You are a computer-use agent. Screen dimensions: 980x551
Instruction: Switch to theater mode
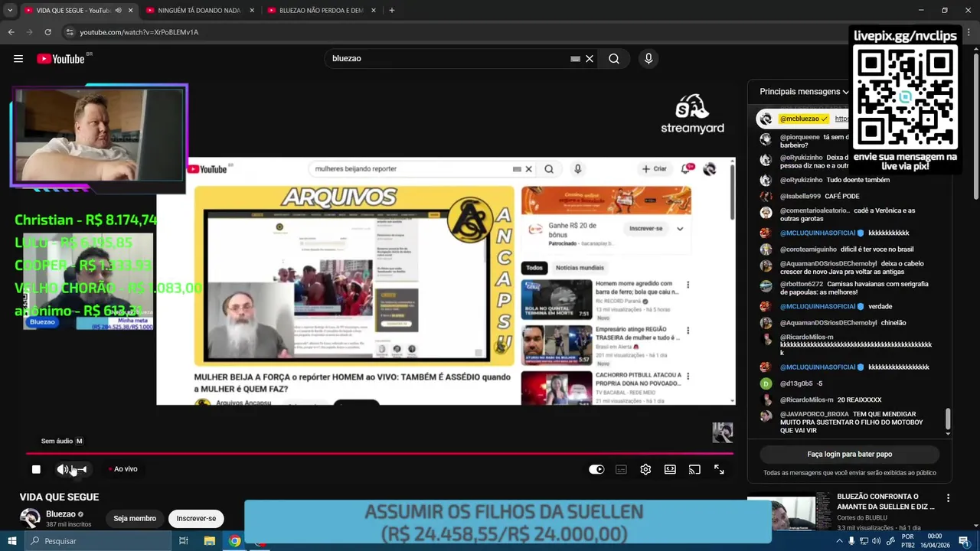point(670,469)
